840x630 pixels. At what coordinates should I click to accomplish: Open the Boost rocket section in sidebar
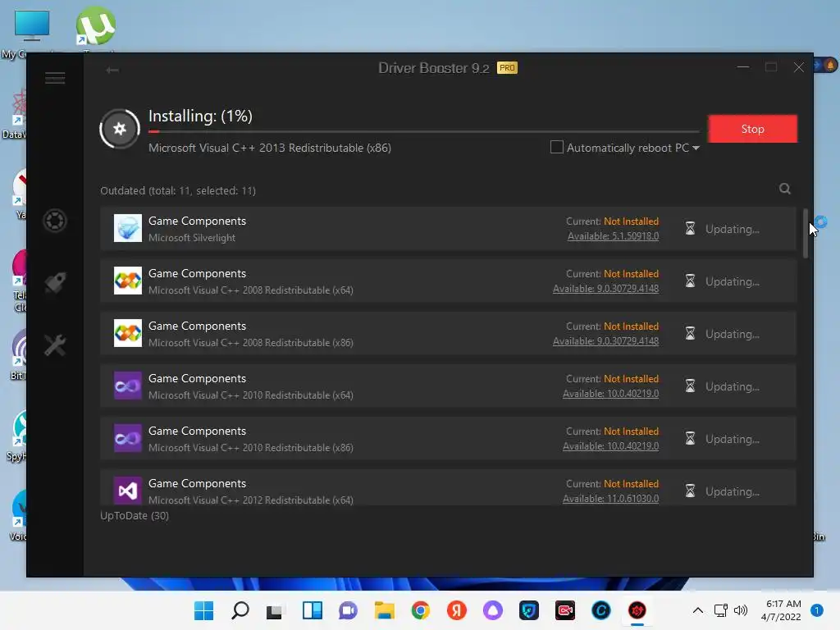tap(55, 282)
